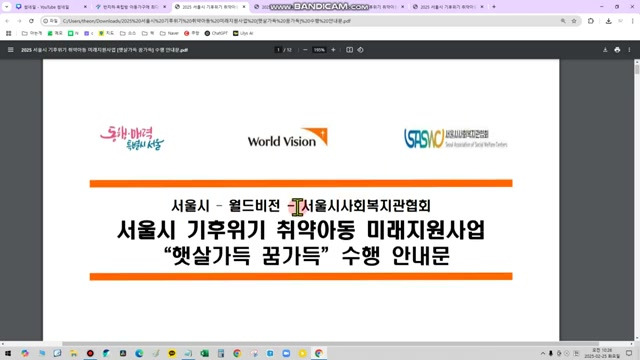Open the Bandicam red record taskbar icon
Screen dimensions: 640x360
90,353
